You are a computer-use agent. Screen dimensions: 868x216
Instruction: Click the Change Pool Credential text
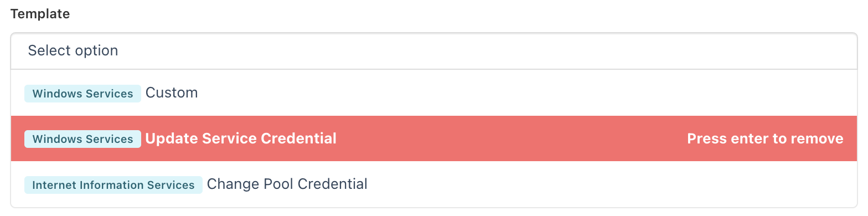click(287, 184)
